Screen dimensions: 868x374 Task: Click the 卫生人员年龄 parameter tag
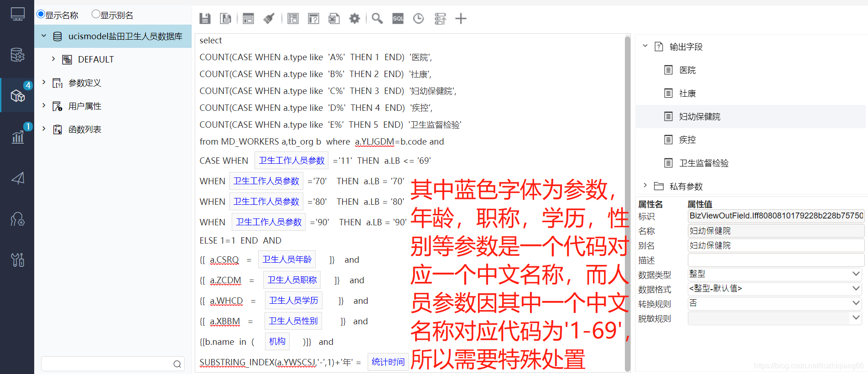287,260
